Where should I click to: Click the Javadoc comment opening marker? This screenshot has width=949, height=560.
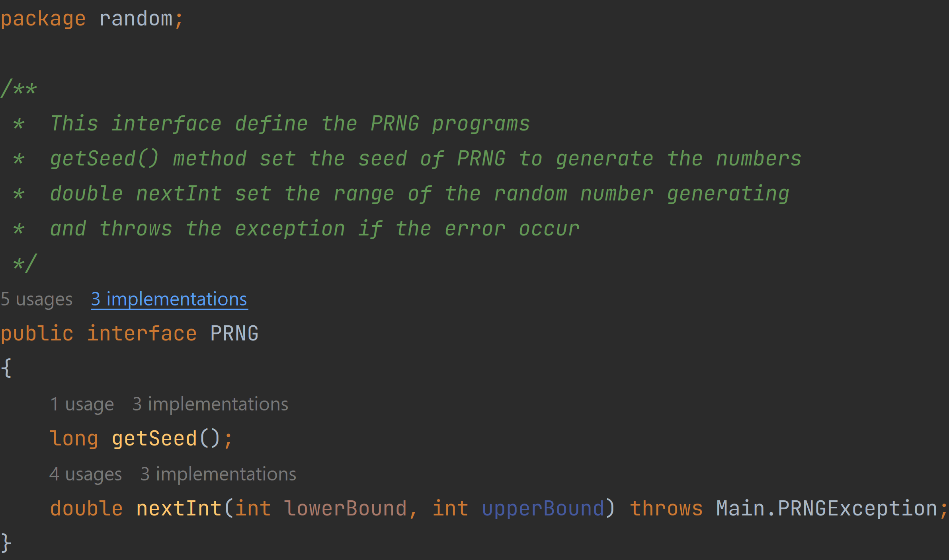pos(19,88)
